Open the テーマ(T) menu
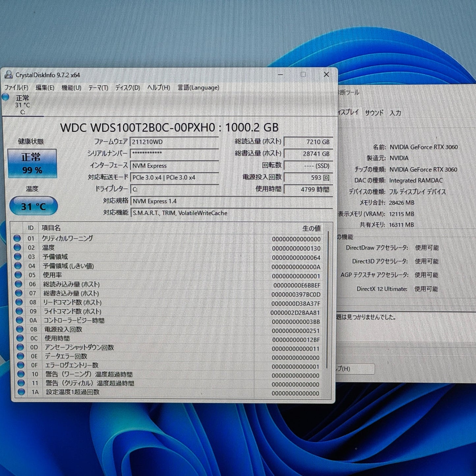This screenshot has width=476, height=476. tap(98, 88)
